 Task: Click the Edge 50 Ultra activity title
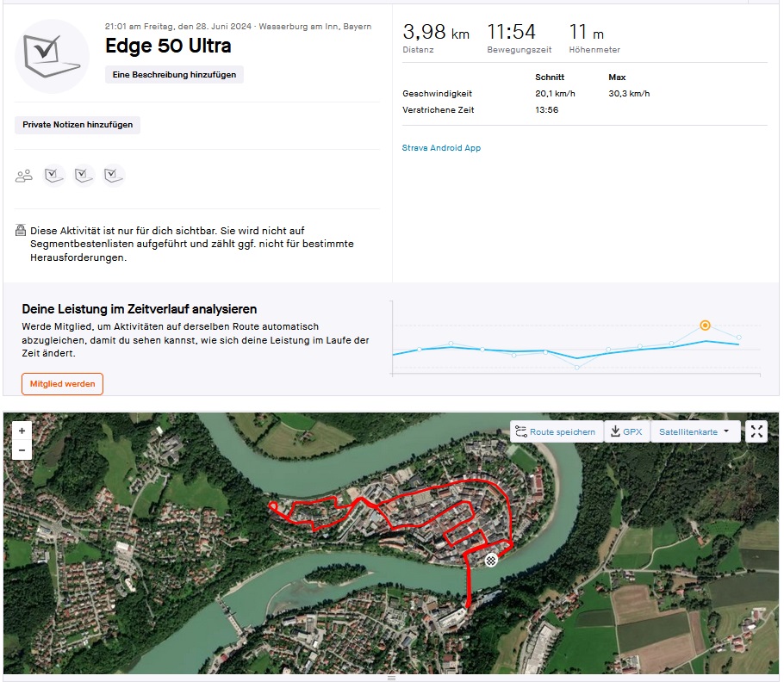pos(168,46)
